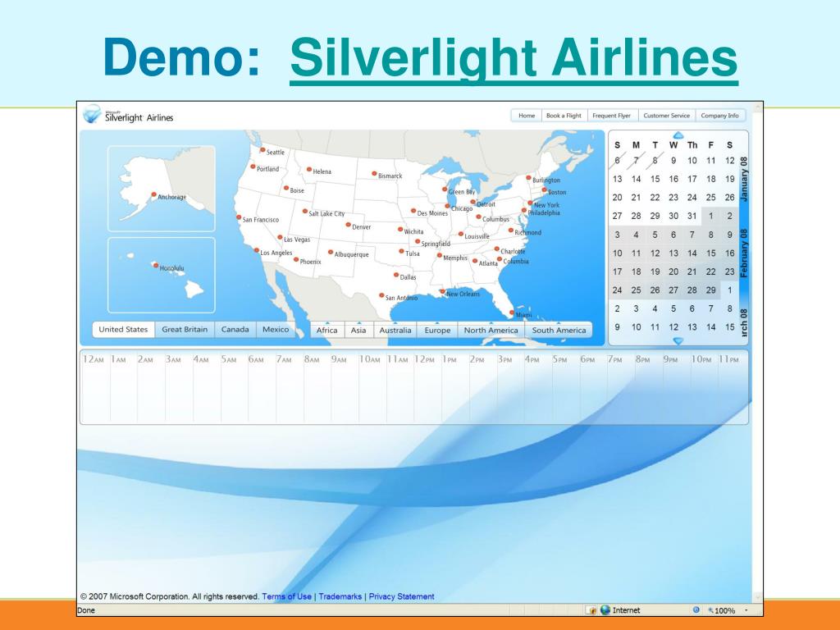
Task: Click the Hawaii inset map
Action: click(x=162, y=276)
